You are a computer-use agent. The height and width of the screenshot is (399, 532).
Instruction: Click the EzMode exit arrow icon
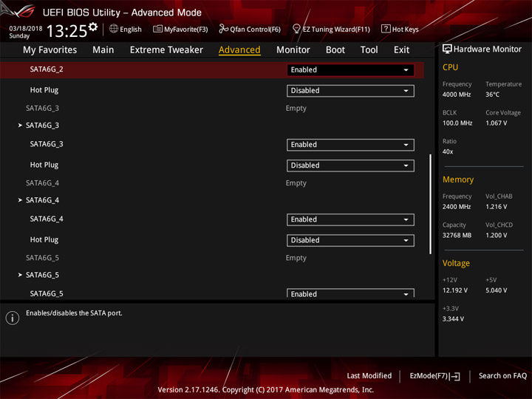coord(454,376)
